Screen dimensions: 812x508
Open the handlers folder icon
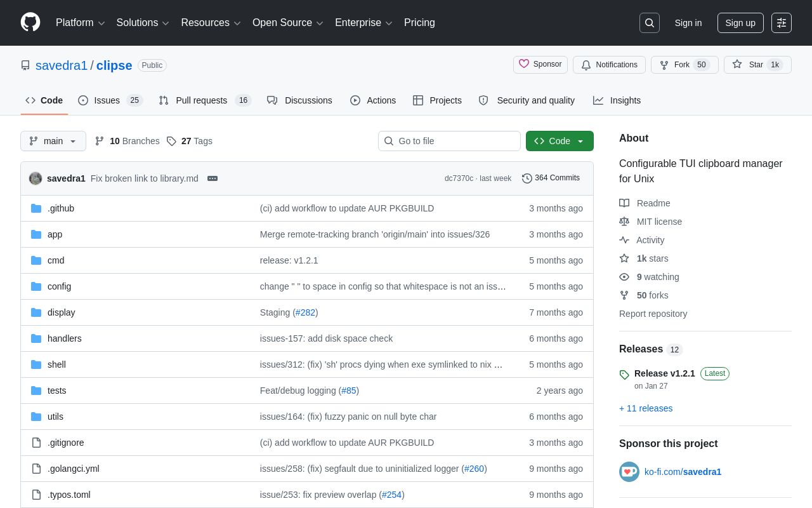[36, 338]
